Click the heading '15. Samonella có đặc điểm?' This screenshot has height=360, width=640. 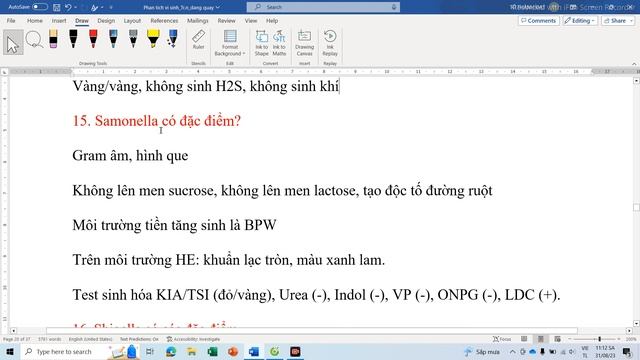click(157, 121)
